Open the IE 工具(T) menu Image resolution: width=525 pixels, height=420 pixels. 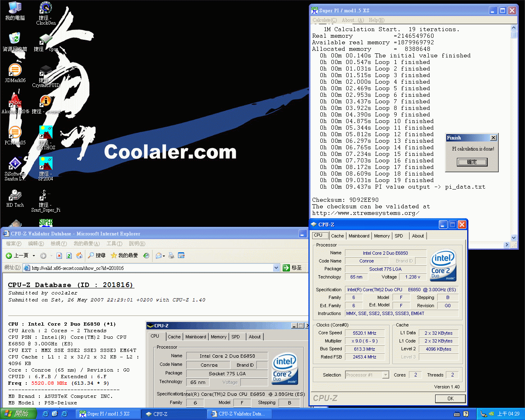114,244
